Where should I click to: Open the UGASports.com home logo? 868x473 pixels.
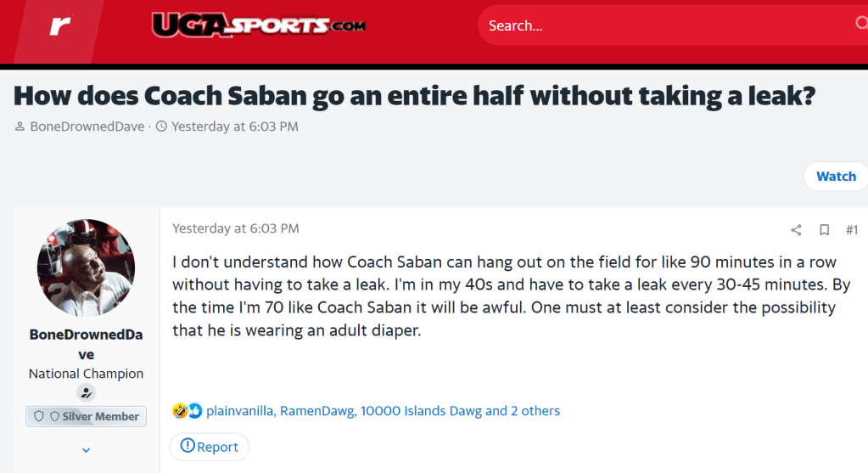259,25
